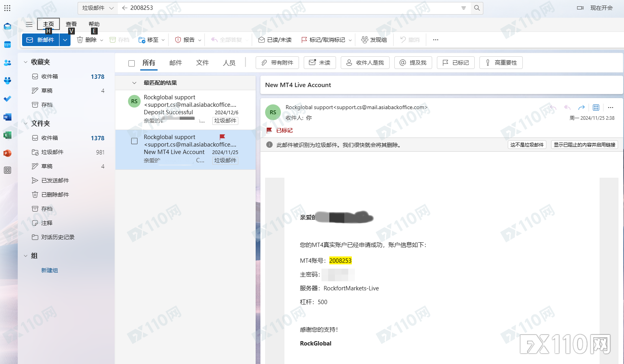
Task: Select the Files results tab
Action: [x=202, y=63]
